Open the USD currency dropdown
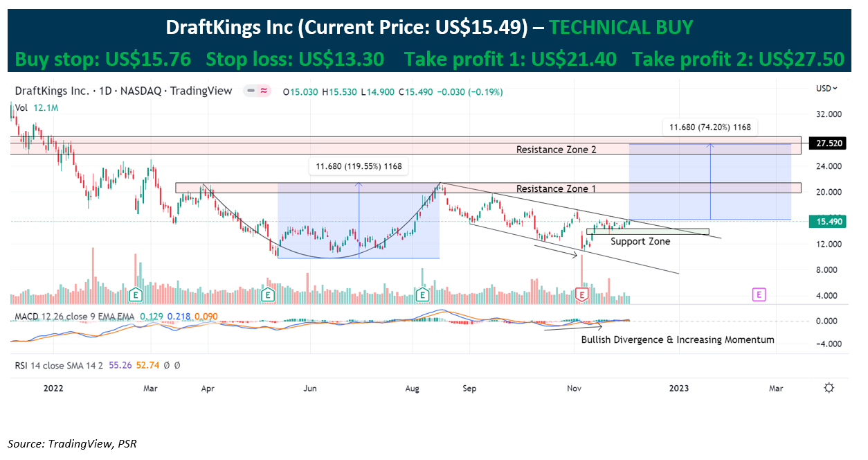The image size is (868, 460). pos(826,89)
